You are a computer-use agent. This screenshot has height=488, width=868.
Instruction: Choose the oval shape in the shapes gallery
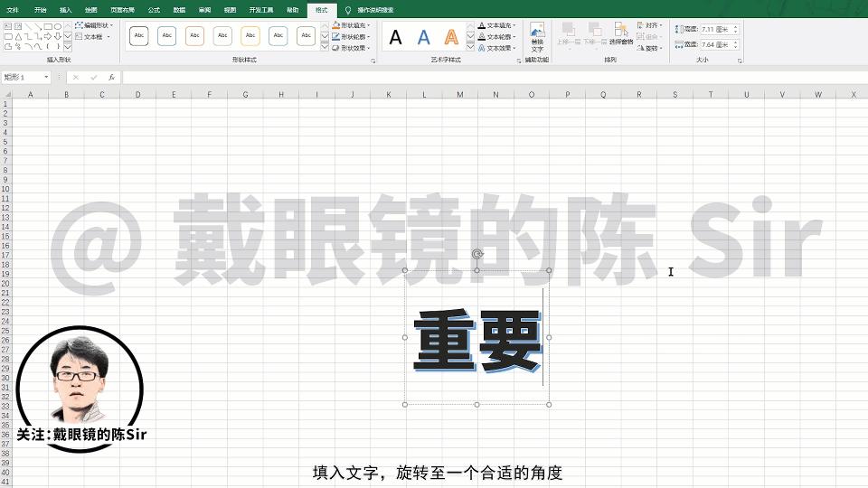point(58,26)
